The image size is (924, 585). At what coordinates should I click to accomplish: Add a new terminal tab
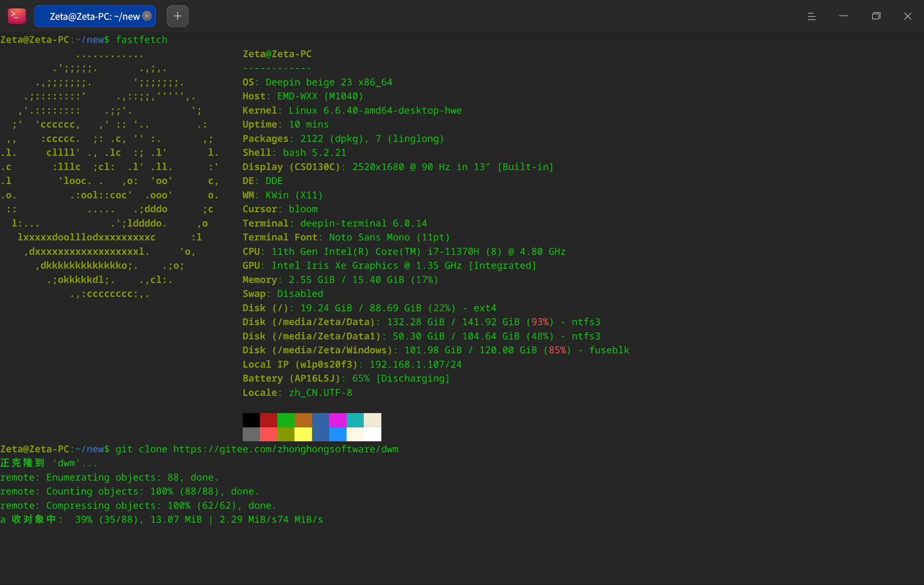point(178,16)
